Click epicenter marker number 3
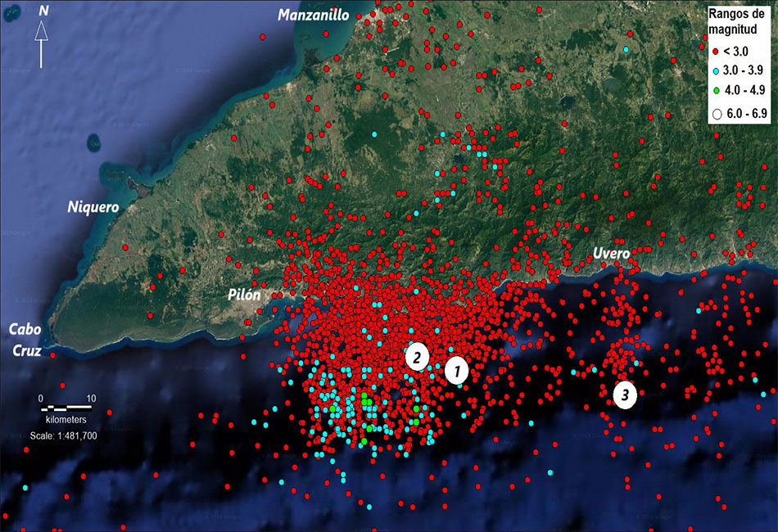778x532 pixels. click(x=626, y=395)
